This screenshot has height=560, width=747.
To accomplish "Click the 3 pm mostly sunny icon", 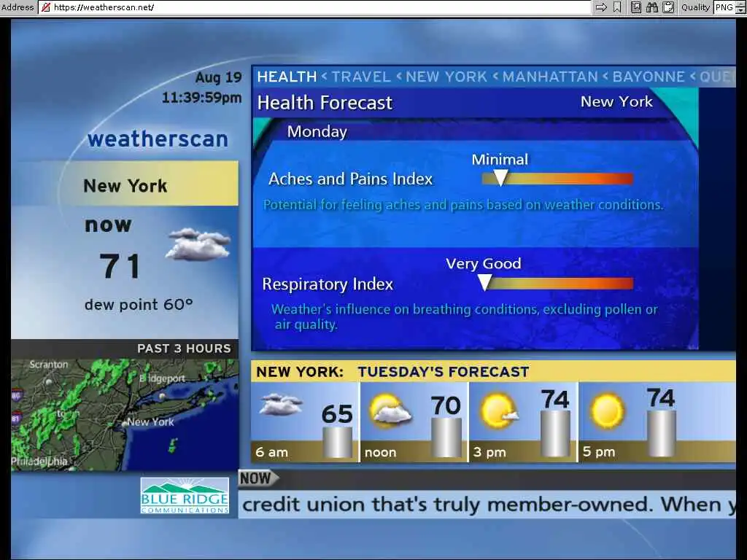I will (x=499, y=411).
